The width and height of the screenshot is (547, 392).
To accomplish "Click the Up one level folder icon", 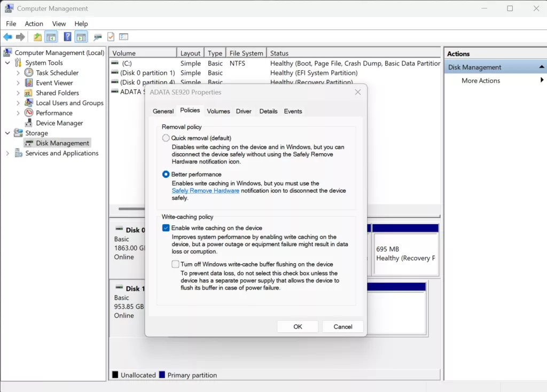I will [37, 37].
